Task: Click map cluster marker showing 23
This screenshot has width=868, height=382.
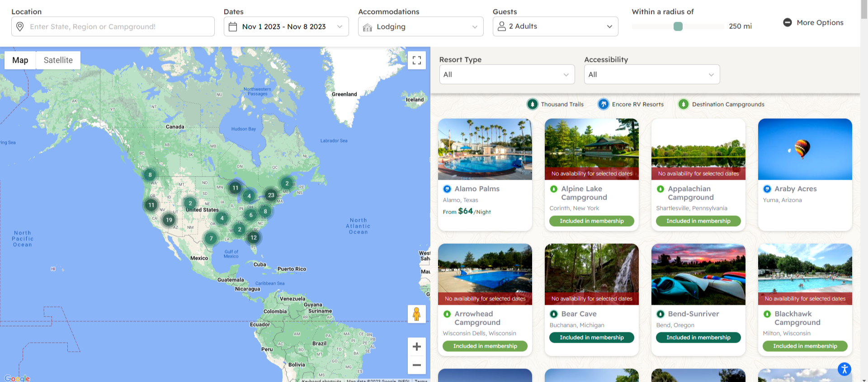Action: click(x=271, y=195)
